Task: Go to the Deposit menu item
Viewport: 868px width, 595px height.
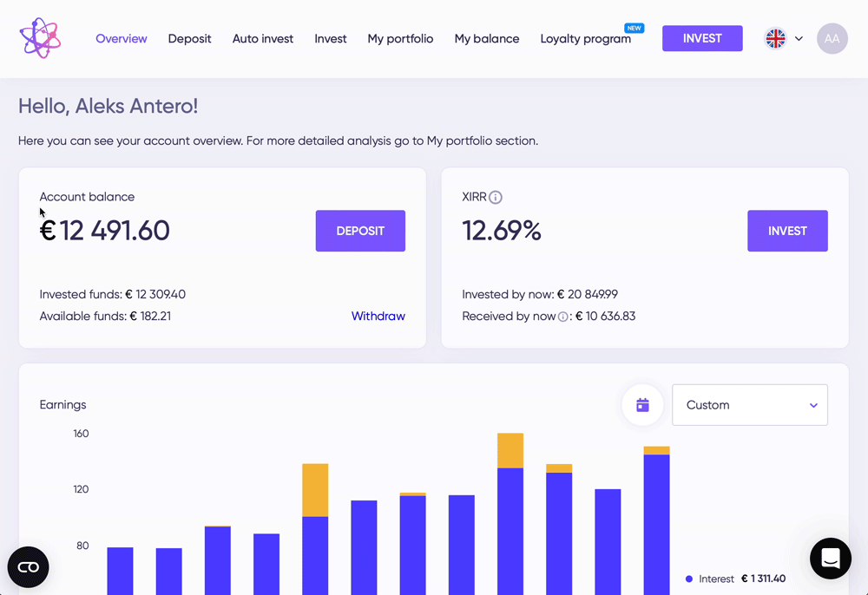Action: 189,39
